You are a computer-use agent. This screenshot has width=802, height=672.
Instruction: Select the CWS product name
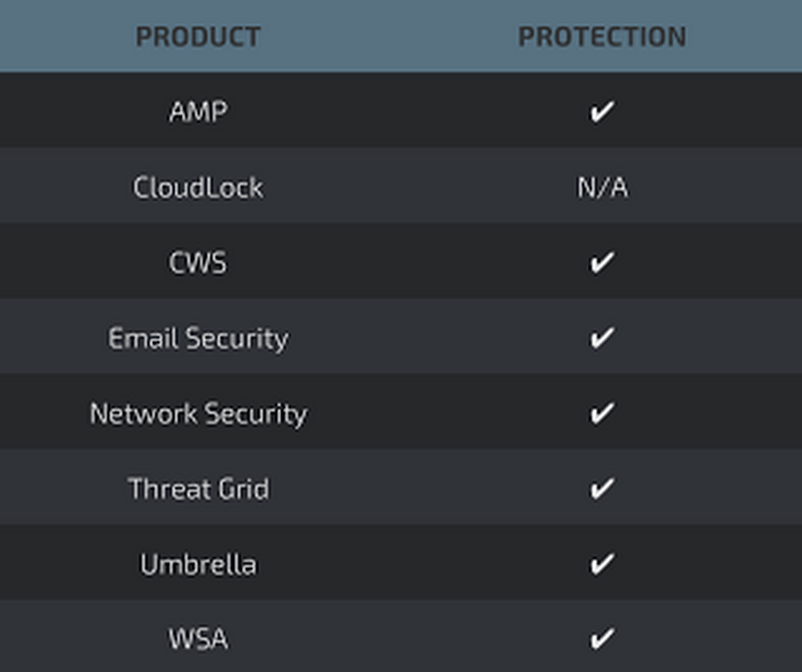click(198, 263)
